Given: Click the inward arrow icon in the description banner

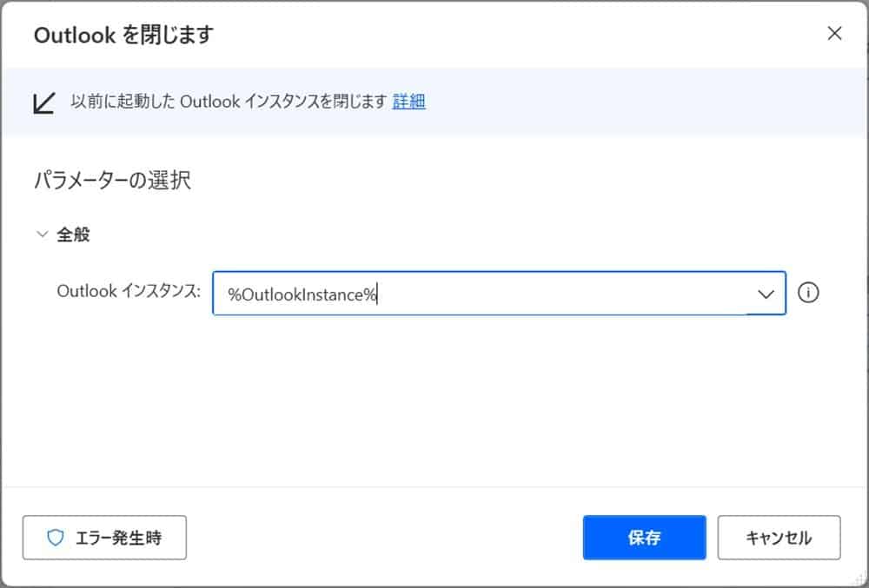Looking at the screenshot, I should coord(43,101).
